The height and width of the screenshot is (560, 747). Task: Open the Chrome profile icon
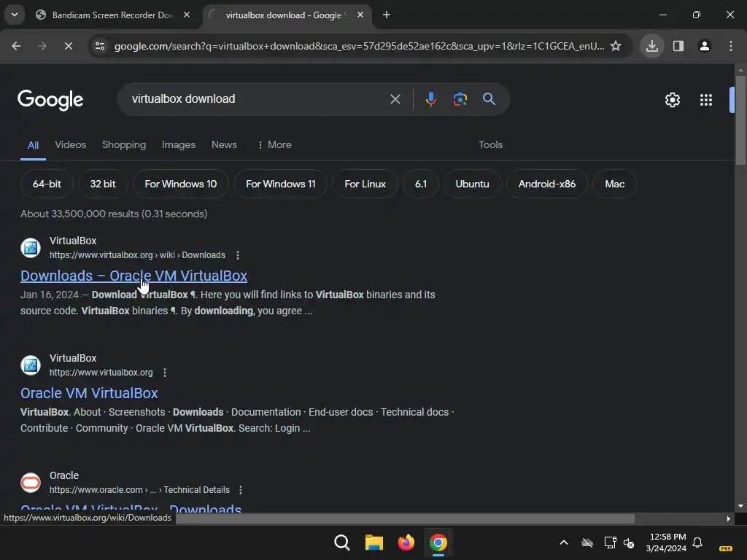[704, 46]
